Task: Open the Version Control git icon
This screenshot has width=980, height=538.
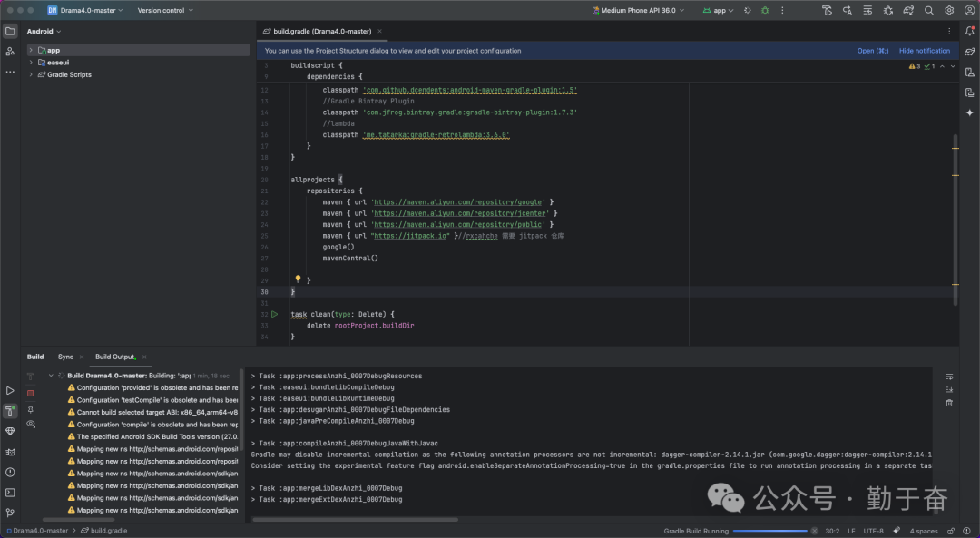Action: tap(10, 513)
